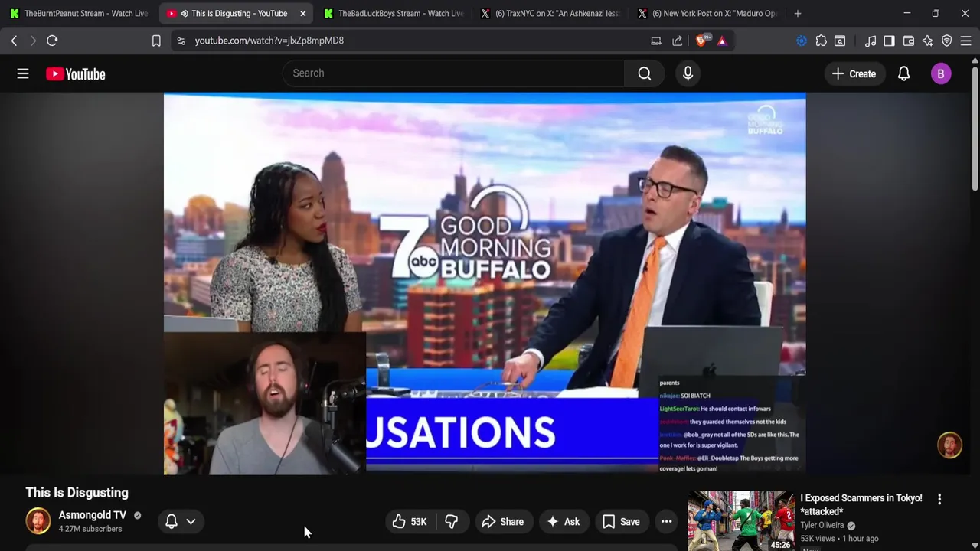This screenshot has width=980, height=551.
Task: Open options for Tokyo Scammers video suggestion
Action: [x=939, y=499]
